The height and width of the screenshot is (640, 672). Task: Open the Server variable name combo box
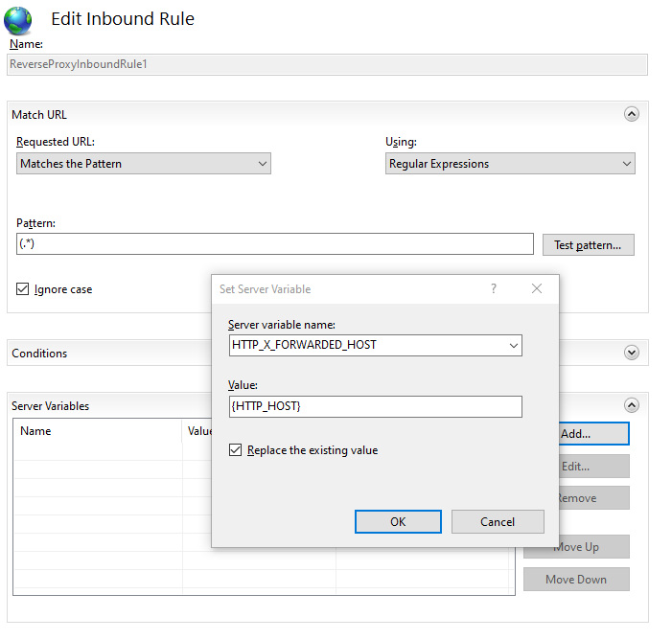point(376,345)
